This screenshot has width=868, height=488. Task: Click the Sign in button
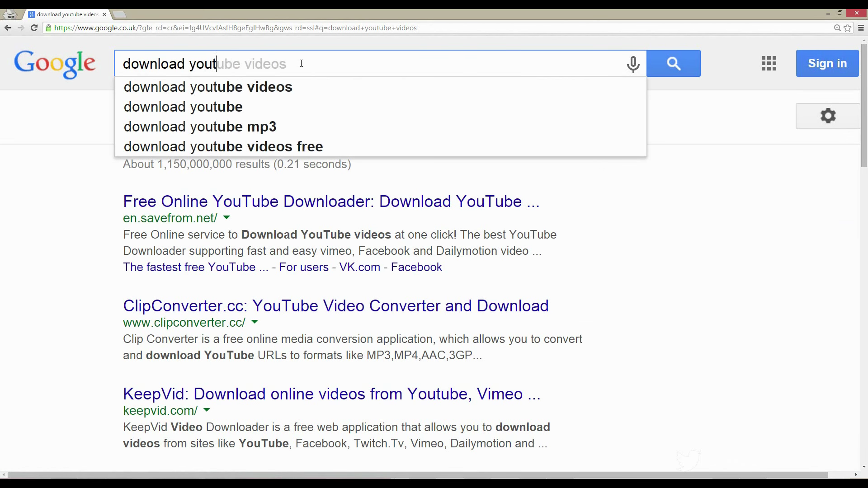[827, 63]
